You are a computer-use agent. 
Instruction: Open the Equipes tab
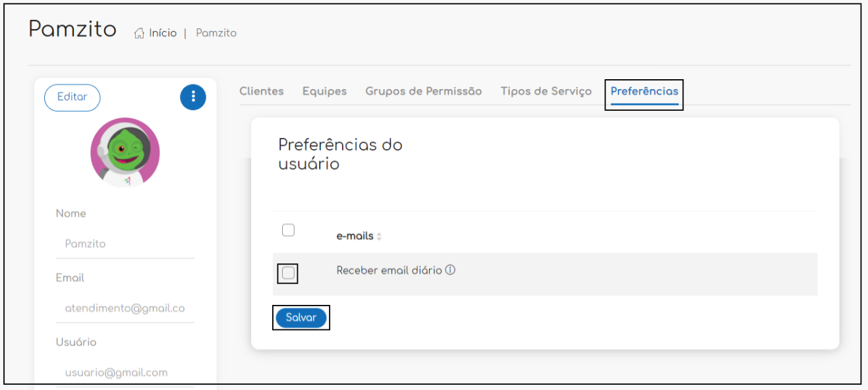click(x=324, y=91)
